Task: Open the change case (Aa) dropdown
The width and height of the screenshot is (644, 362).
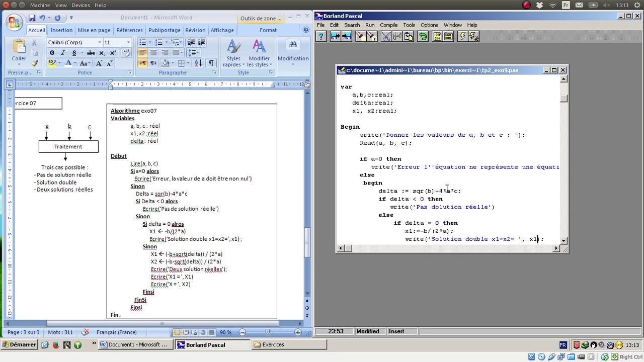Action: click(x=85, y=63)
